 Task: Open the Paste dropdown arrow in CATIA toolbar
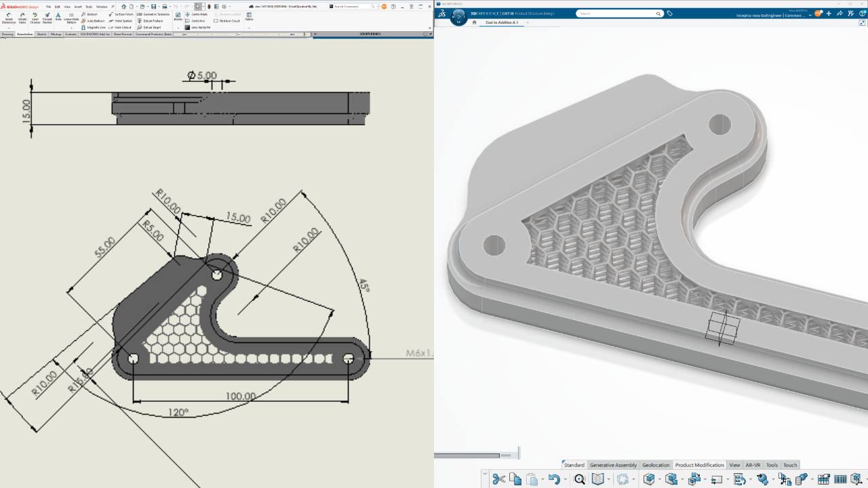(x=542, y=480)
